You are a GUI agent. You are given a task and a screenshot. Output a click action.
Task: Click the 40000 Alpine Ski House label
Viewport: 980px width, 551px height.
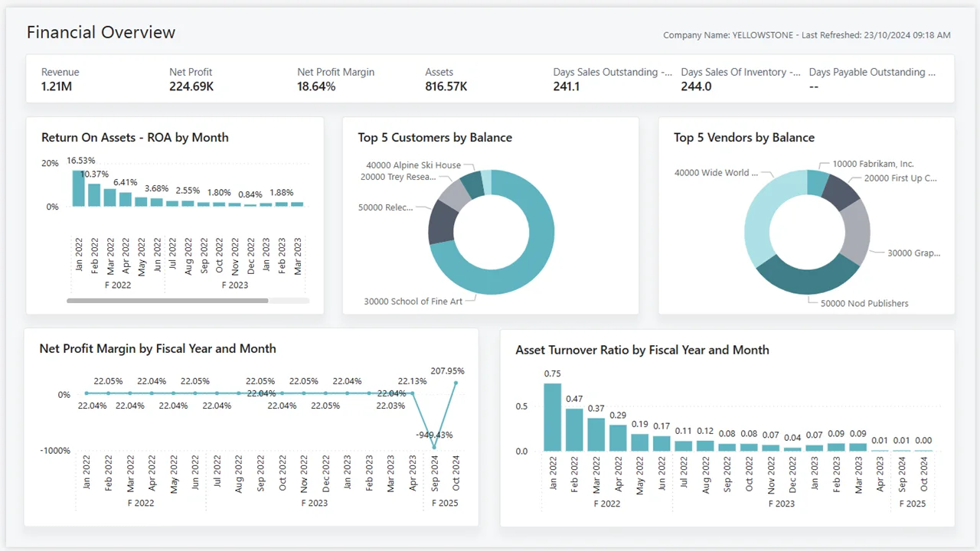pyautogui.click(x=413, y=165)
